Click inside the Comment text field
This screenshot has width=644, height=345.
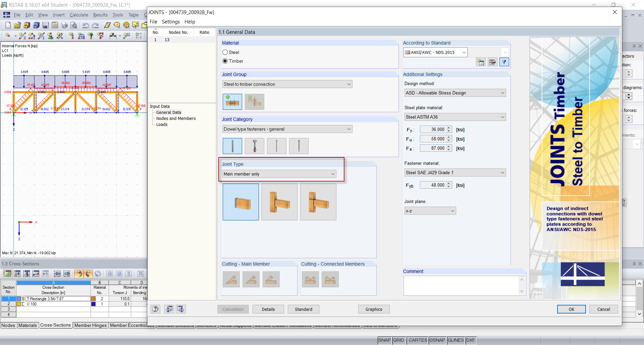pos(460,285)
